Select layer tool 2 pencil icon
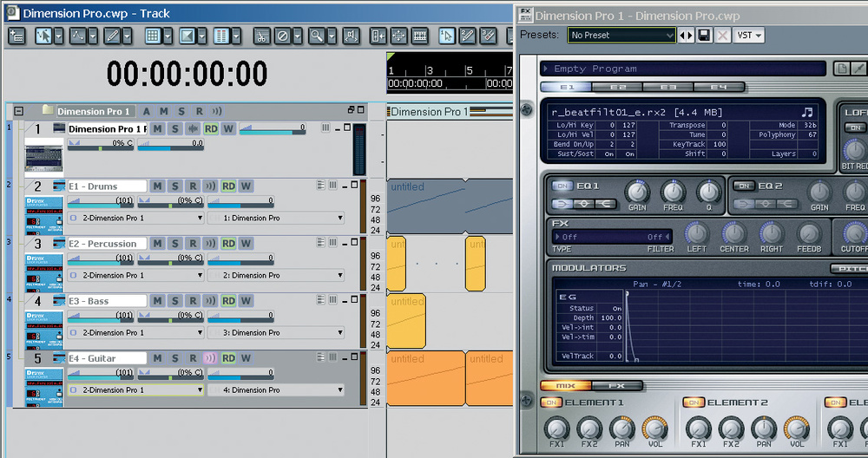 467,36
